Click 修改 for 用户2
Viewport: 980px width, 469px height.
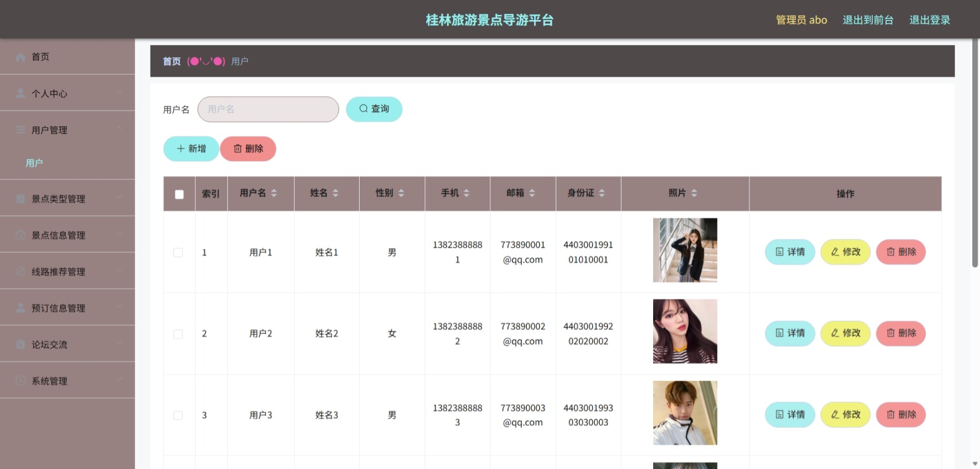pos(845,333)
